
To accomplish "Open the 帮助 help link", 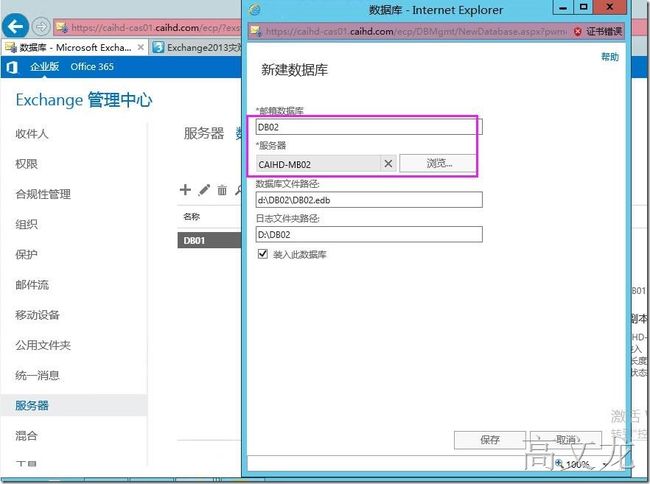I will click(610, 57).
